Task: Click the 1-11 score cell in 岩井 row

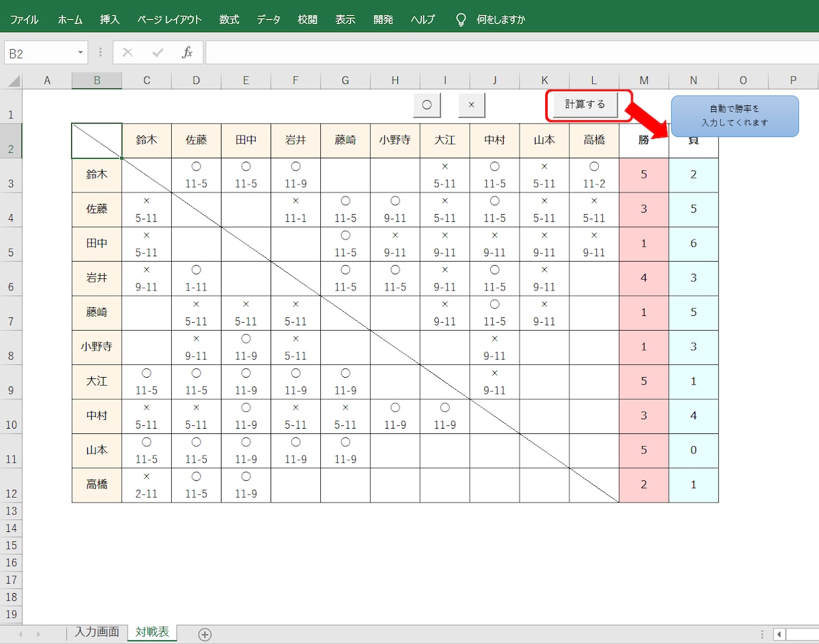Action: 196,278
